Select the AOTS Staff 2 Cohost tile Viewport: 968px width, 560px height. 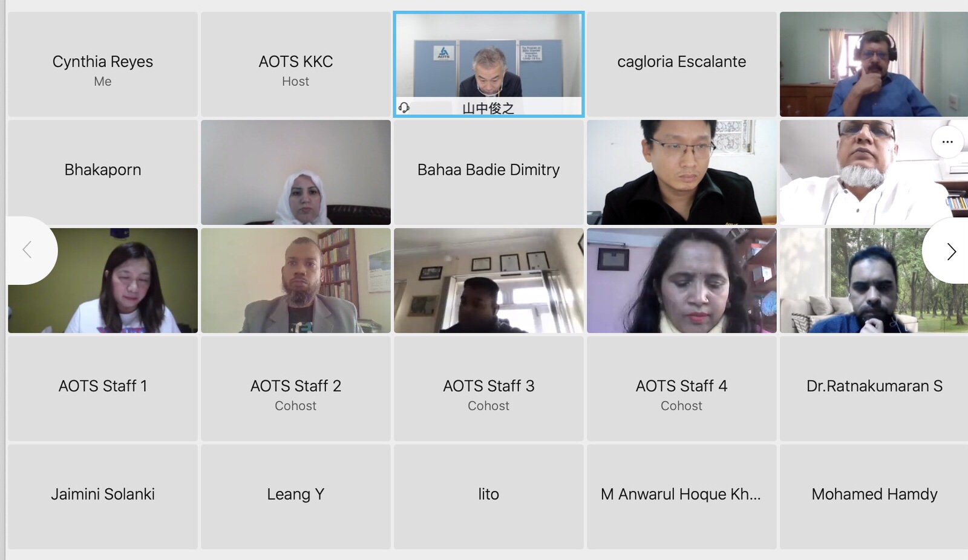pyautogui.click(x=296, y=389)
